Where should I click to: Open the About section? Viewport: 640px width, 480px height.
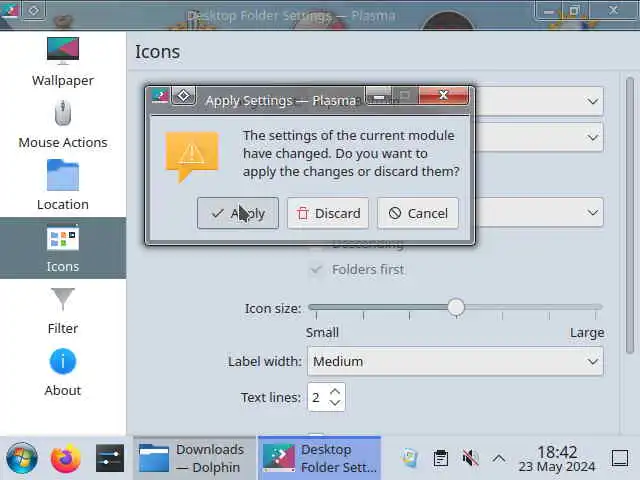tap(63, 372)
